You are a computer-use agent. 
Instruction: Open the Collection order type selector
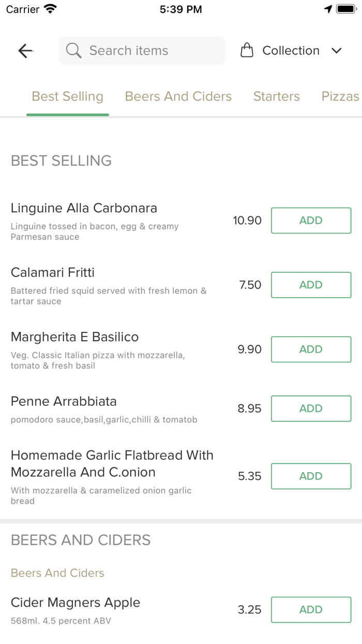pos(291,51)
